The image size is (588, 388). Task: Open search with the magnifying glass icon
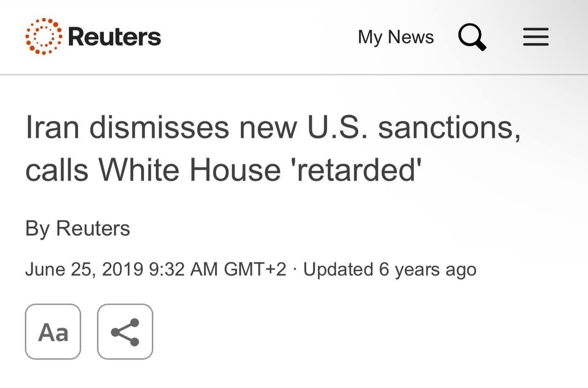[x=472, y=37]
